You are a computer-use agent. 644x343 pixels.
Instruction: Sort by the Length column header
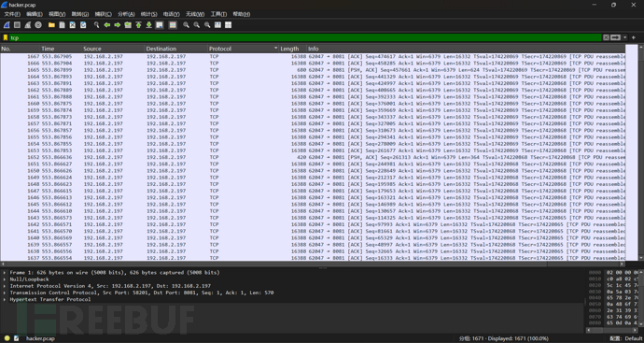click(x=293, y=49)
